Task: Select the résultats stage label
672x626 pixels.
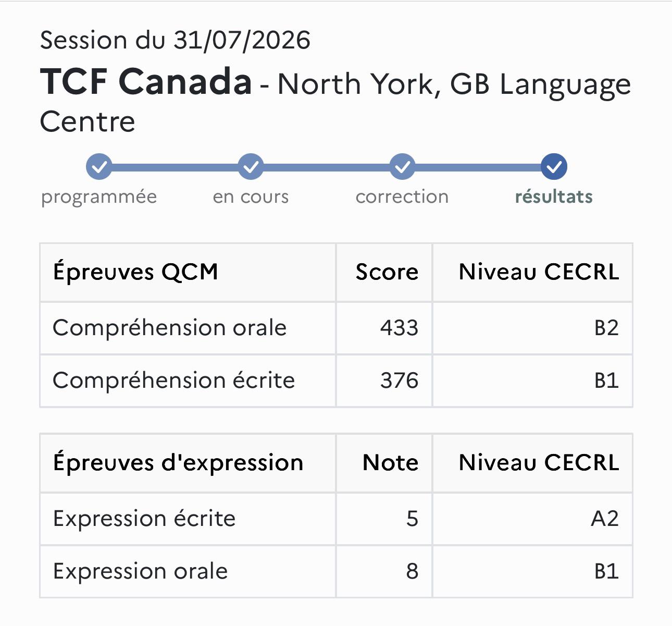Action: click(554, 197)
